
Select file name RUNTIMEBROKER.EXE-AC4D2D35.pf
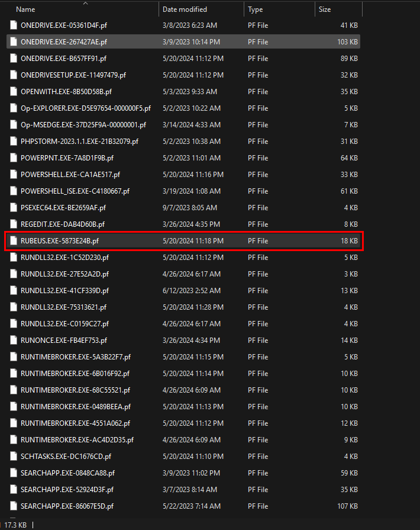[77, 439]
